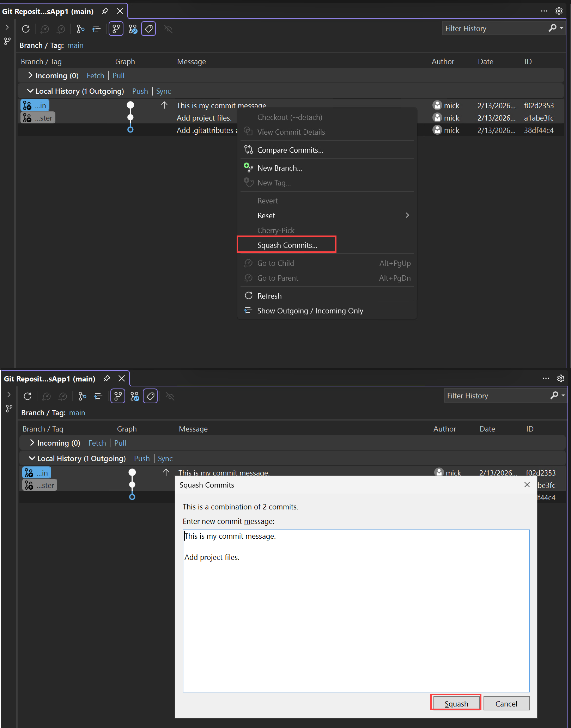The height and width of the screenshot is (728, 571).
Task: Click inside the new commit message text box
Action: click(353, 599)
